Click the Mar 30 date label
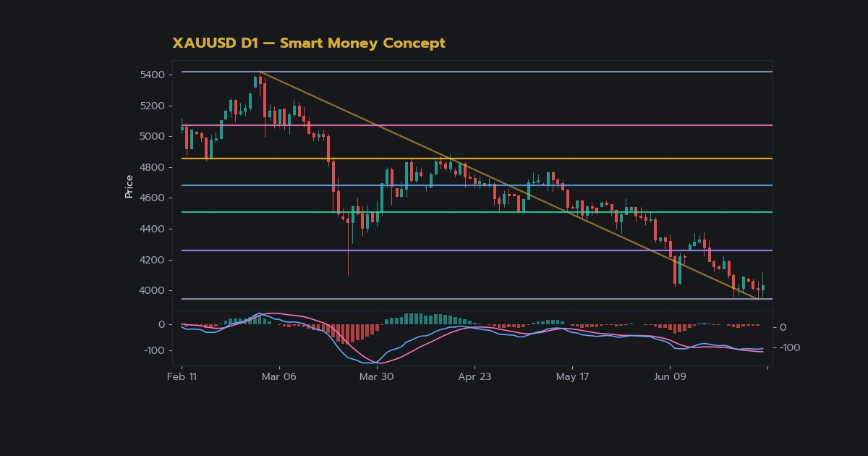The height and width of the screenshot is (456, 868). tap(377, 377)
